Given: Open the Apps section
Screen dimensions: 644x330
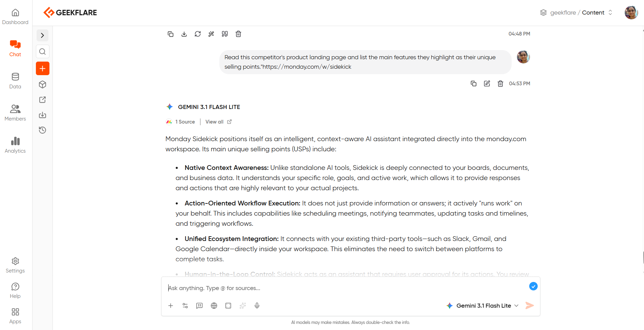Looking at the screenshot, I should [15, 316].
